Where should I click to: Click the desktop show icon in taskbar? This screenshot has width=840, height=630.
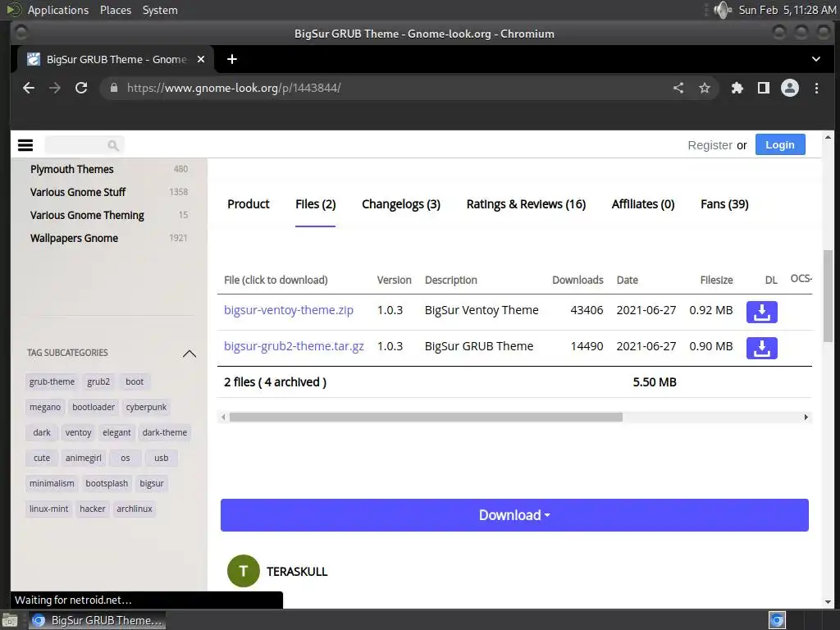coord(10,620)
